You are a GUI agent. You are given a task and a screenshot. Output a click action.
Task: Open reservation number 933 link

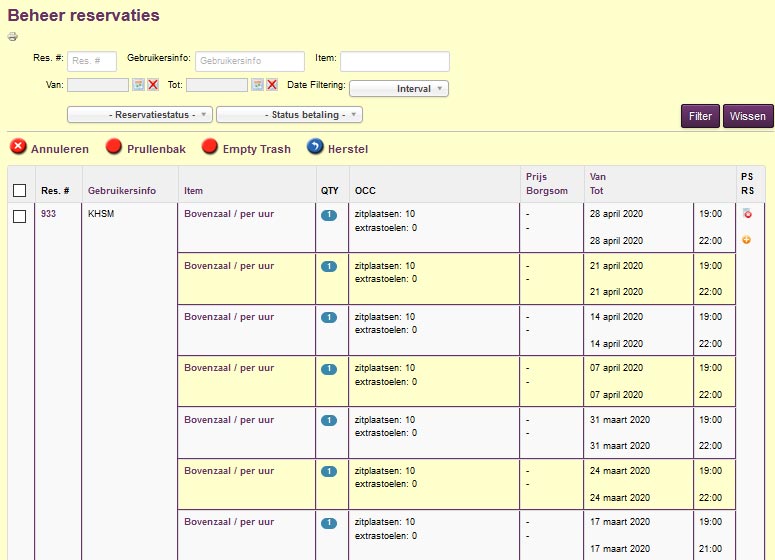point(48,214)
